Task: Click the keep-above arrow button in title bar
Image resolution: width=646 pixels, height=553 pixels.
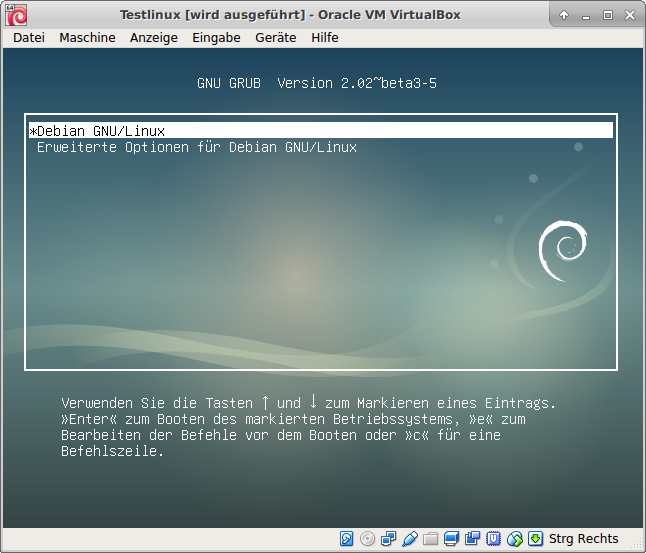Action: [x=564, y=15]
